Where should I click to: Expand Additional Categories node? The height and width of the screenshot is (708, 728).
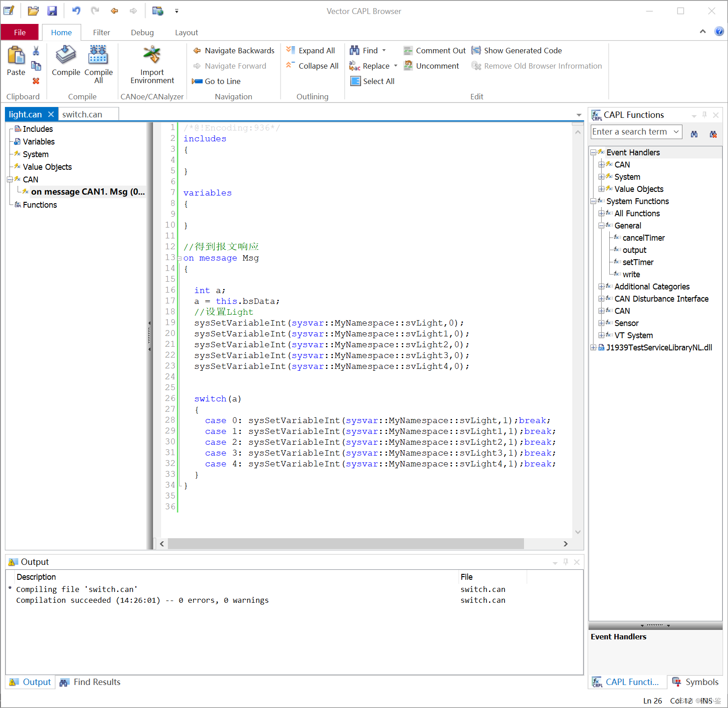tap(601, 287)
